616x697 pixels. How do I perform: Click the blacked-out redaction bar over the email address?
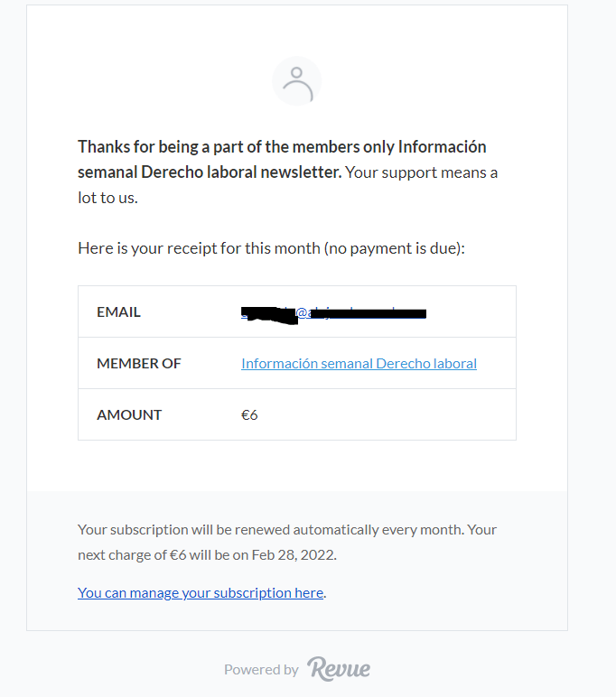pyautogui.click(x=333, y=314)
